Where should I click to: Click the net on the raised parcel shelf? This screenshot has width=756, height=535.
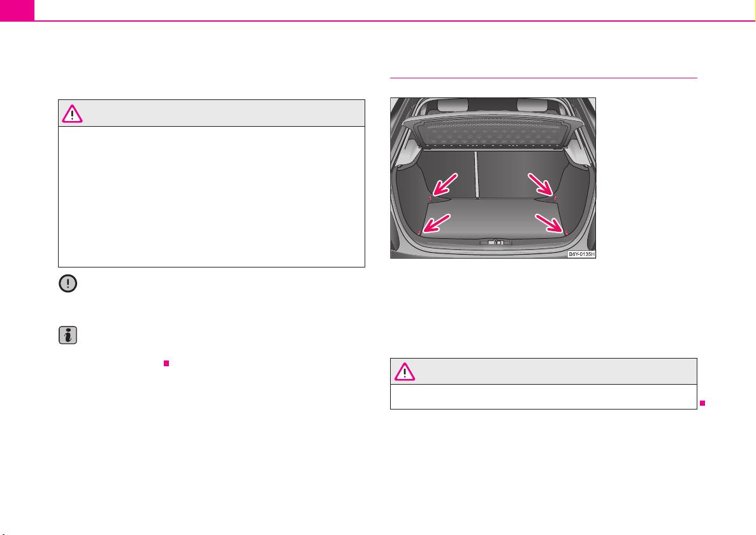(x=493, y=131)
